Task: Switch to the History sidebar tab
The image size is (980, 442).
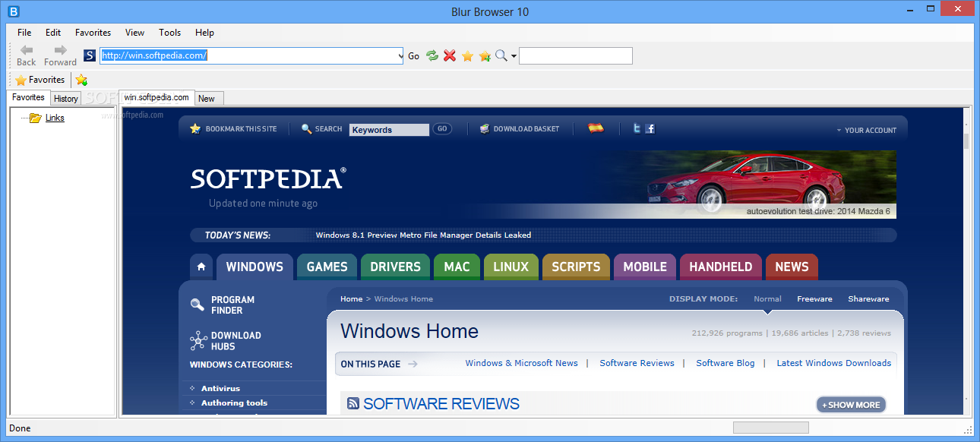Action: (66, 99)
